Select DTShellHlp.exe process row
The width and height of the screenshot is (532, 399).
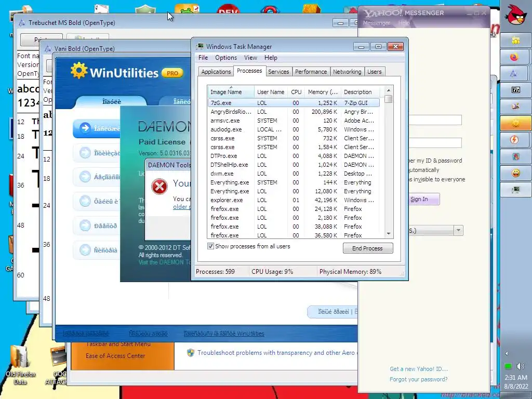tap(294, 165)
